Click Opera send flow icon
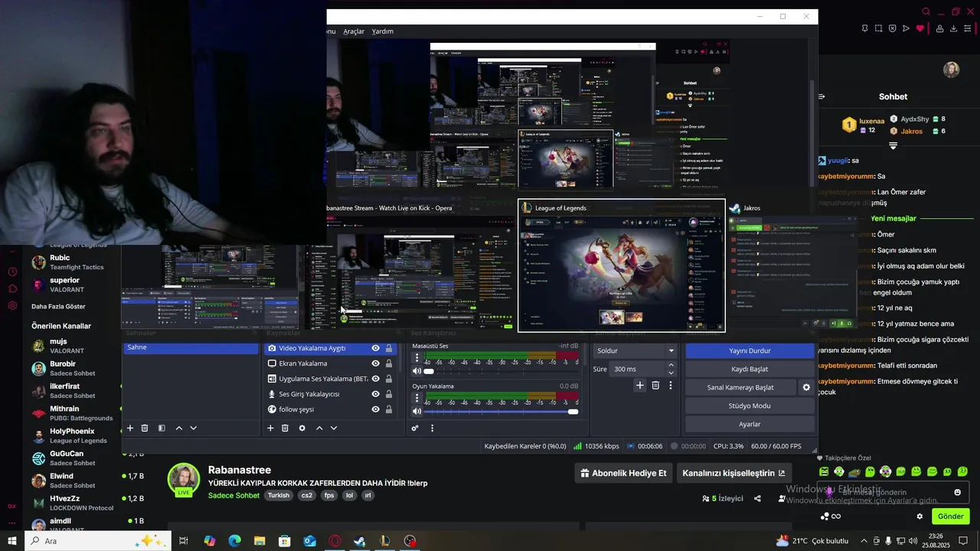Image resolution: width=980 pixels, height=551 pixels. pyautogui.click(x=906, y=28)
